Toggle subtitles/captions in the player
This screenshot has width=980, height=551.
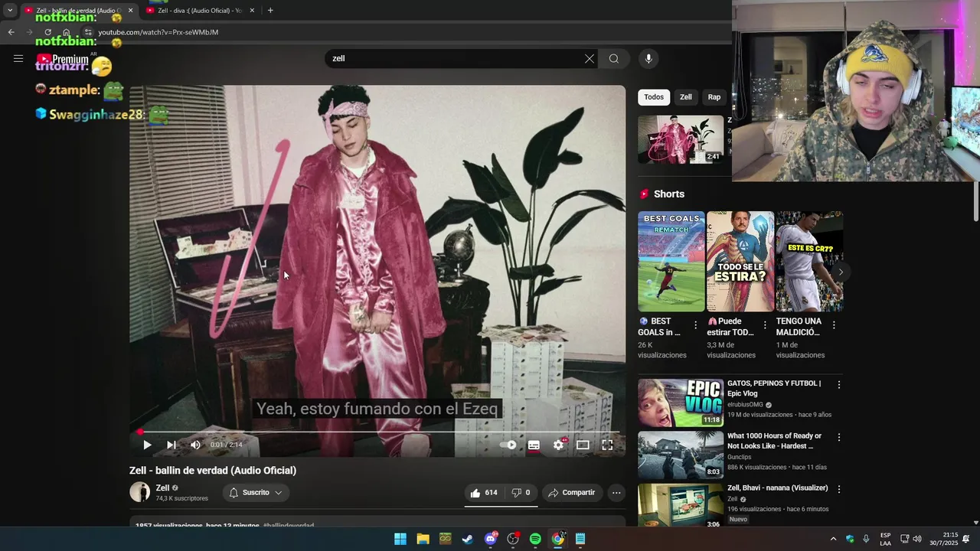[x=534, y=445]
